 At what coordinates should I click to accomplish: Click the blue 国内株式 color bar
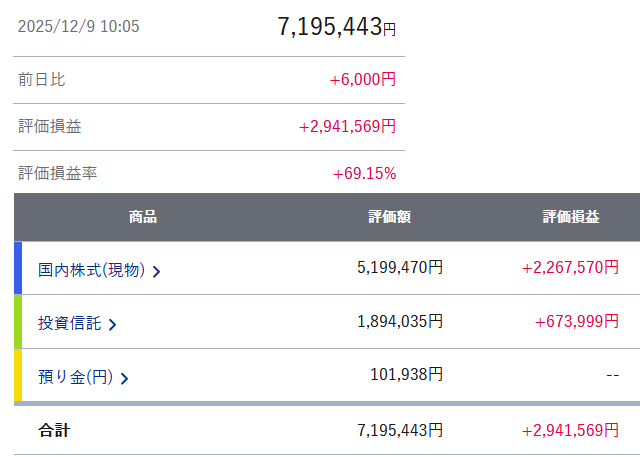[x=18, y=268]
